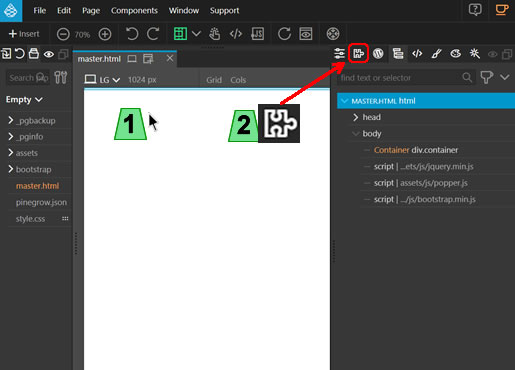Select master.html in project tree
This screenshot has width=515, height=370.
point(37,186)
